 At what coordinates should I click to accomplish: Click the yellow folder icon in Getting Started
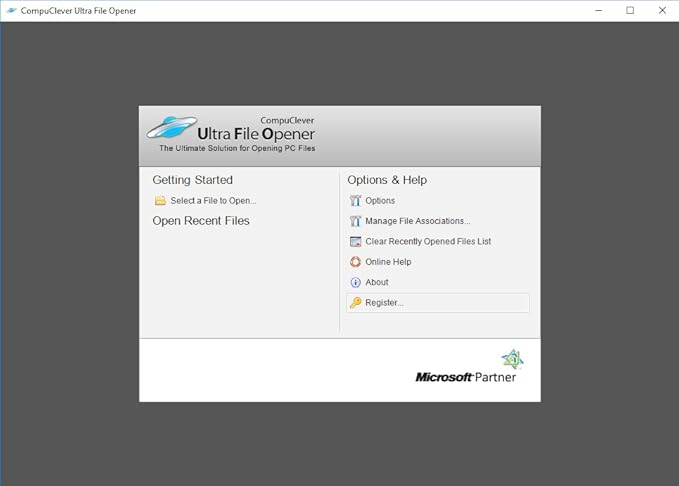[x=160, y=201]
